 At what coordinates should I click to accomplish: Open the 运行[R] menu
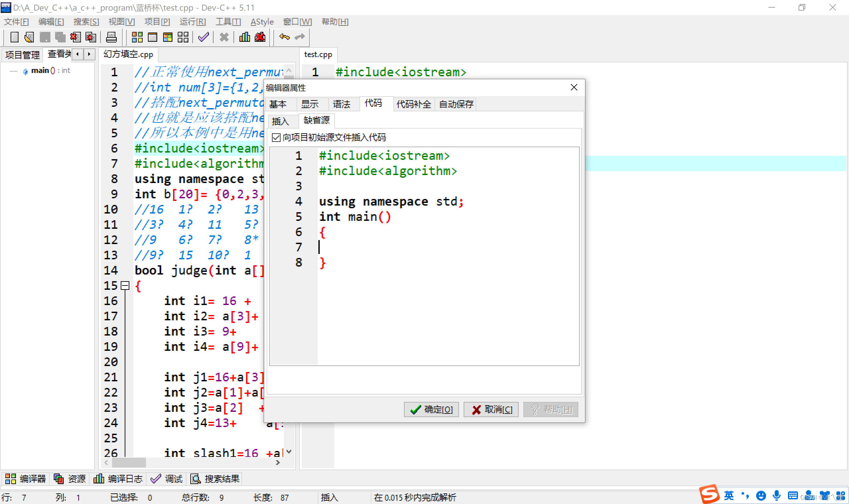coord(193,22)
